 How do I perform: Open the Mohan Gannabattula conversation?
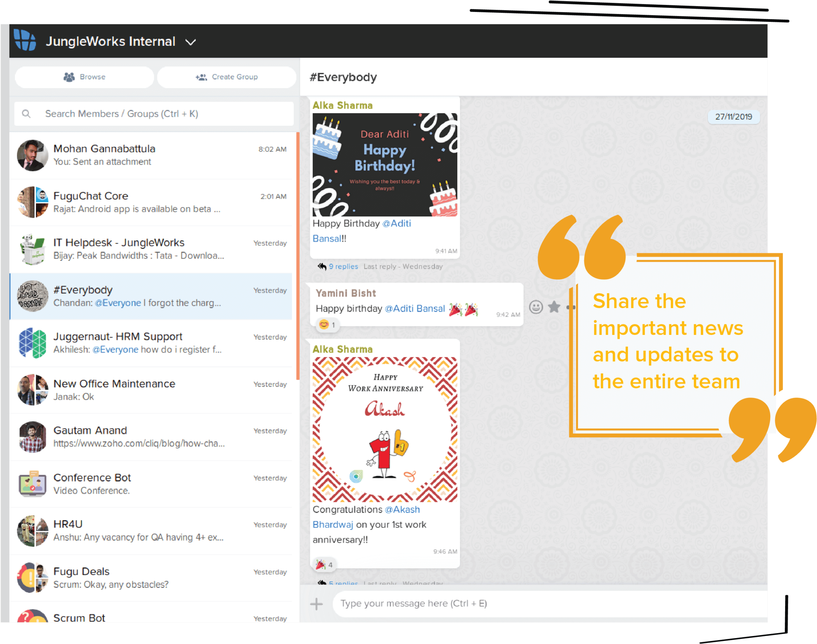tap(151, 155)
